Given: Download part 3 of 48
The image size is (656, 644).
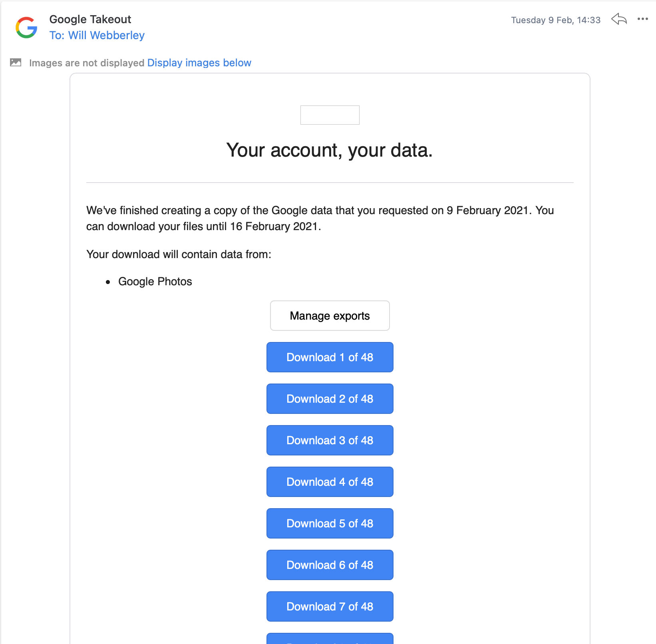Looking at the screenshot, I should point(330,440).
